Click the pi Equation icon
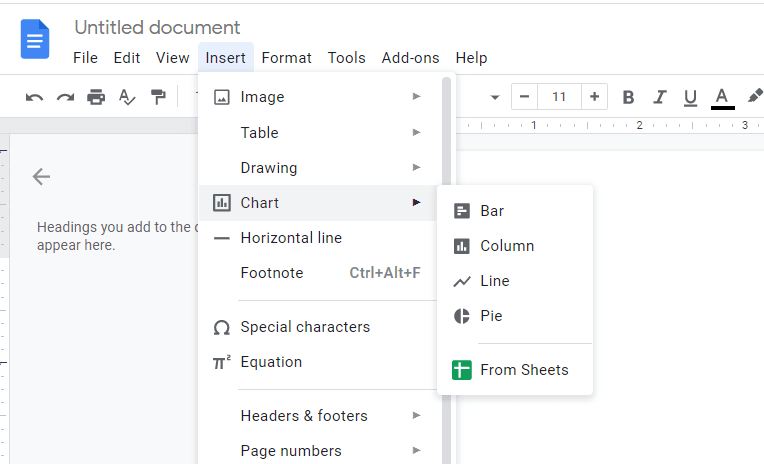This screenshot has width=764, height=464. click(x=222, y=362)
